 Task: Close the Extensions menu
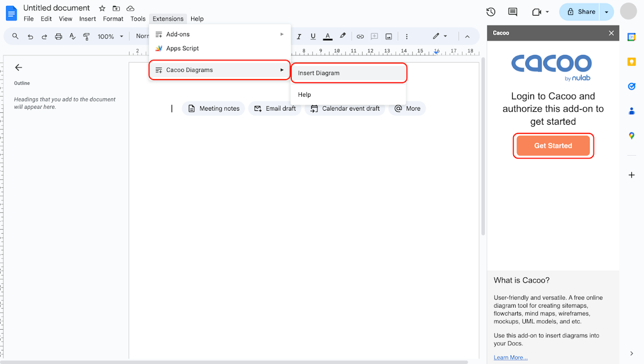point(168,19)
